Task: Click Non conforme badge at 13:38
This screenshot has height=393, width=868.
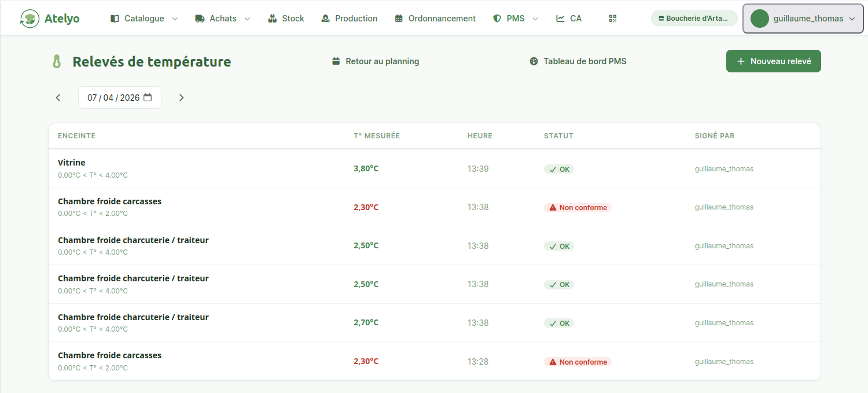Action: click(578, 208)
